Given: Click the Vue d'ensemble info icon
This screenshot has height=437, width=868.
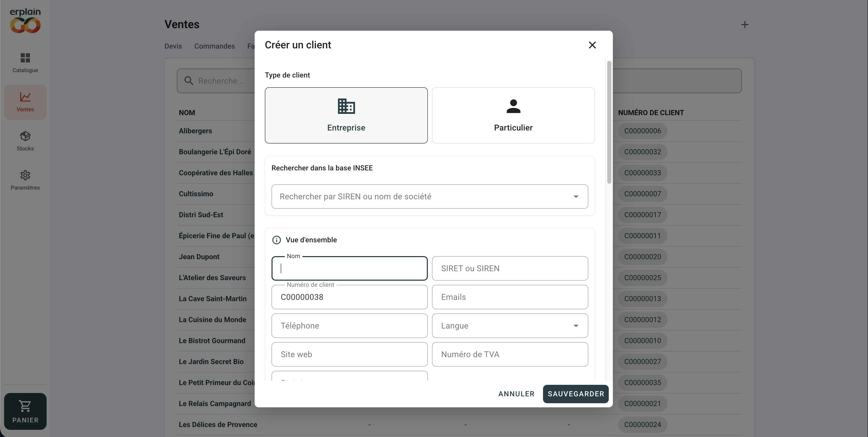Looking at the screenshot, I should point(276,240).
